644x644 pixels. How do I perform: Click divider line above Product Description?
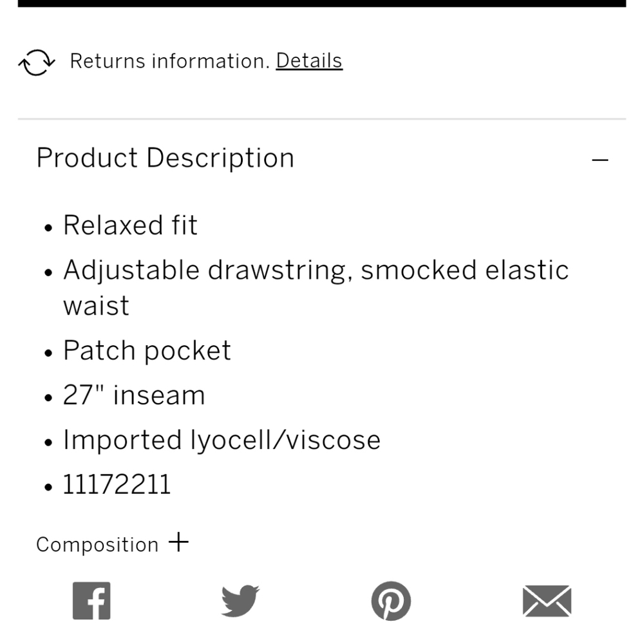[x=322, y=119]
